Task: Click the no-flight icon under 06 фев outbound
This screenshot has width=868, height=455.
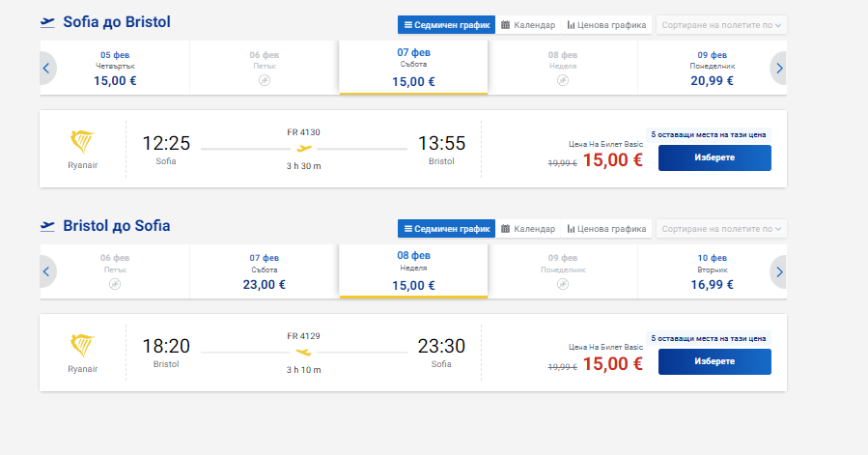Action: [264, 80]
